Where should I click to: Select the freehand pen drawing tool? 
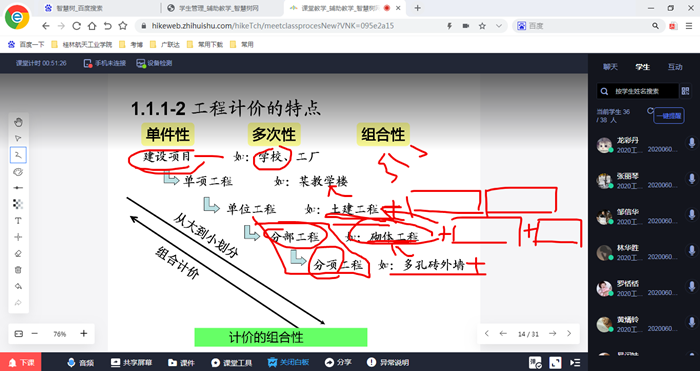pos(18,155)
